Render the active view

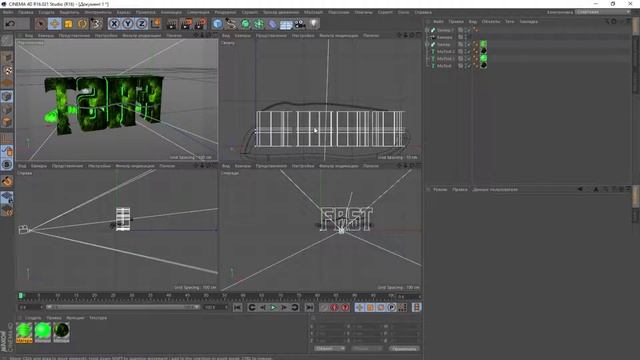pos(172,24)
